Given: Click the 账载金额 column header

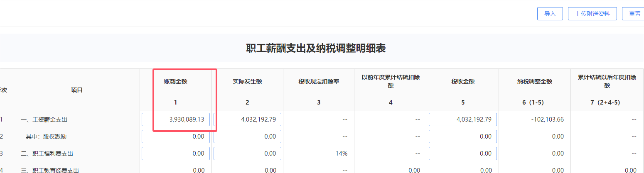Looking at the screenshot, I should [176, 81].
